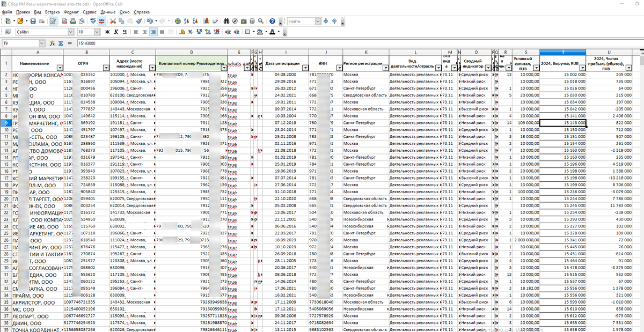
Task: Open the Вставка menu
Action: pyautogui.click(x=53, y=11)
